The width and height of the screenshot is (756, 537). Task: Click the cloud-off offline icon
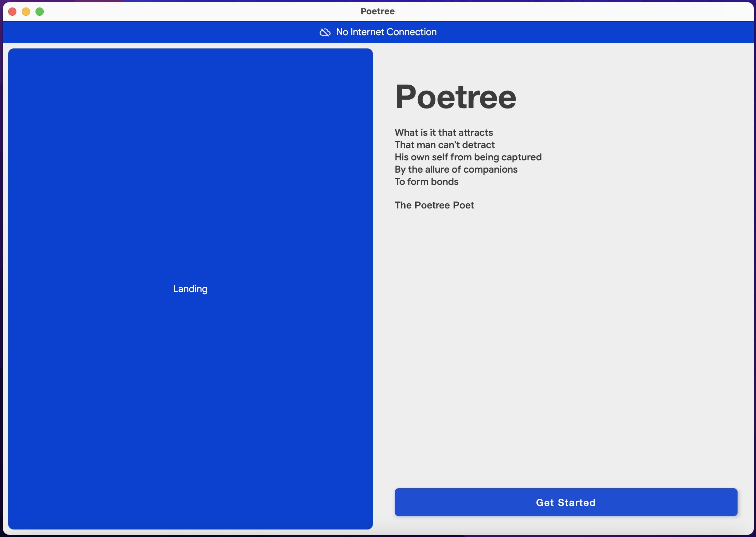pos(325,32)
